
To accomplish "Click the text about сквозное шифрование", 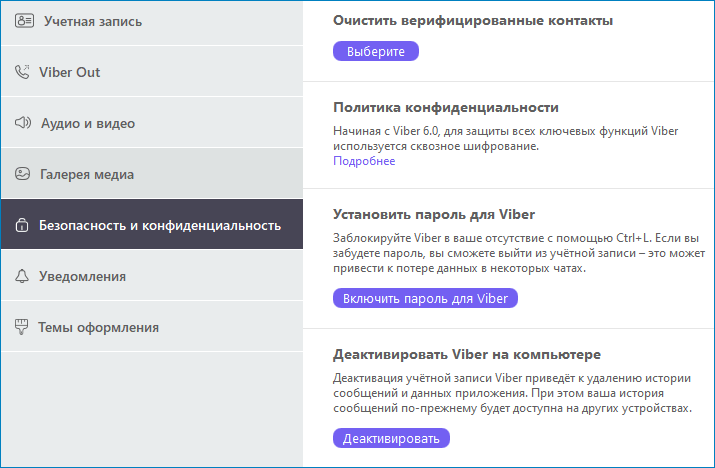I will click(x=506, y=138).
